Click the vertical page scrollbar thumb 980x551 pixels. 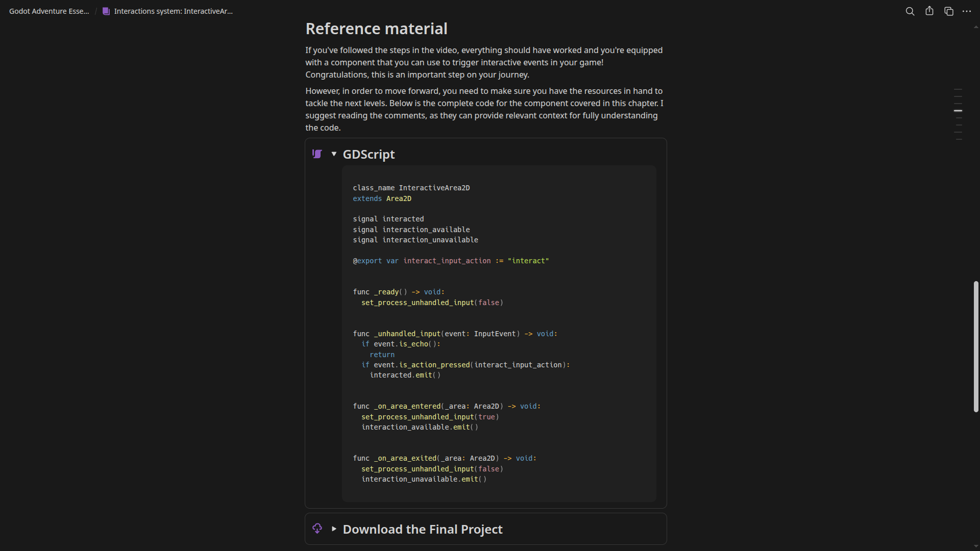(976, 346)
